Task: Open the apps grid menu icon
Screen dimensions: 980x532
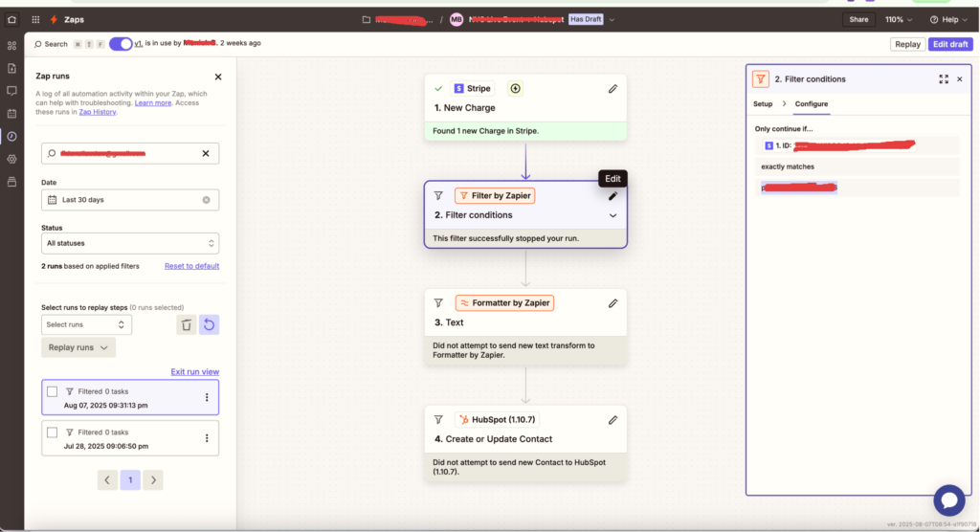Action: (x=35, y=19)
